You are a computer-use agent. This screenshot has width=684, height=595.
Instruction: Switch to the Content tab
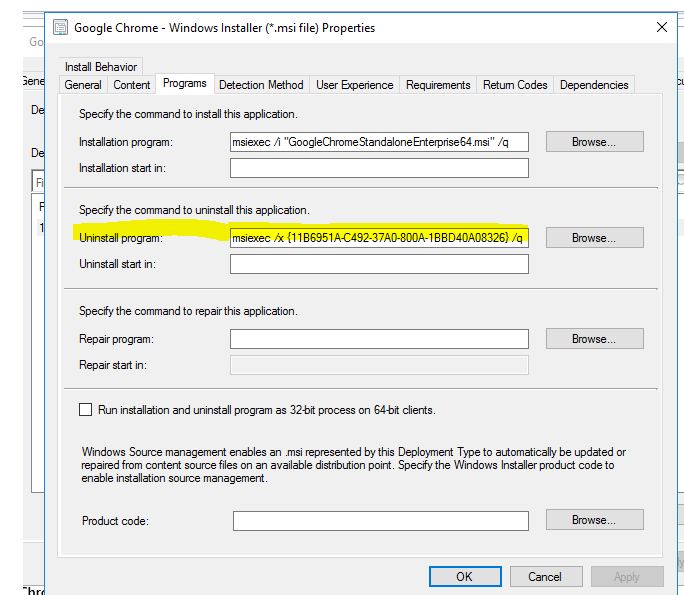tap(132, 85)
